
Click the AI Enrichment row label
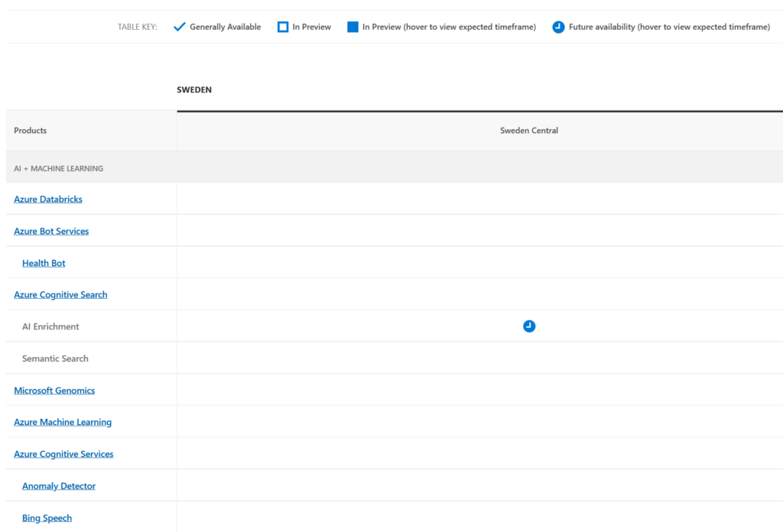click(x=50, y=326)
